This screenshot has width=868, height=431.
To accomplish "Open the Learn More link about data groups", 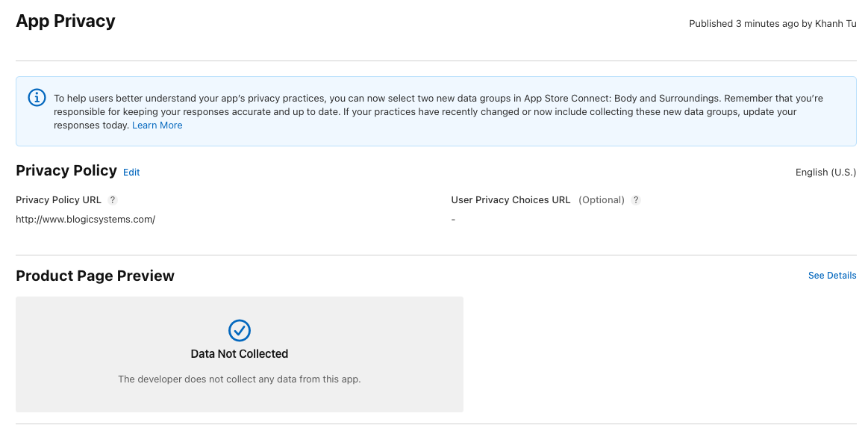I will (157, 125).
